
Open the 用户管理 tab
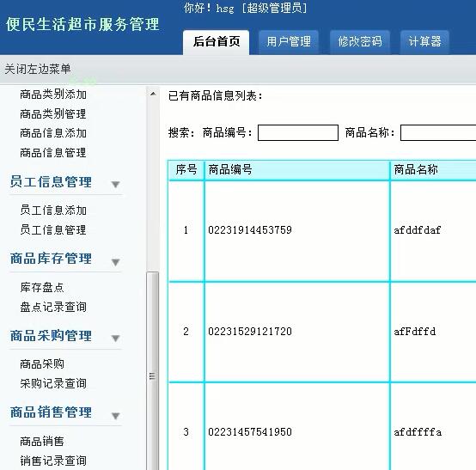(x=289, y=42)
